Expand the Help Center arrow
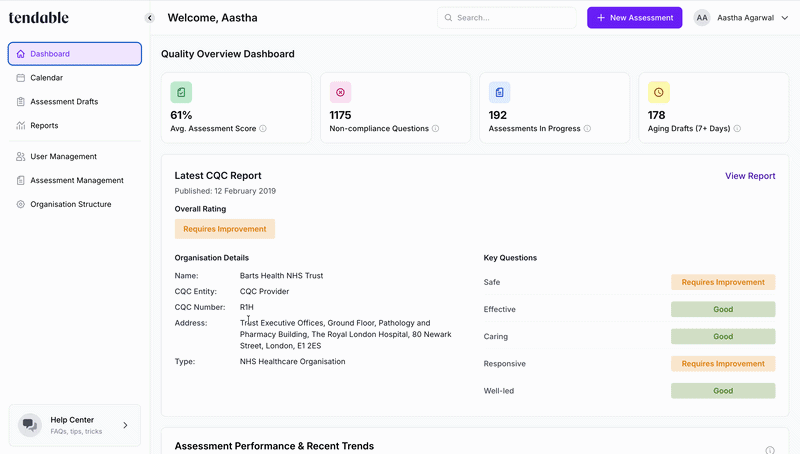This screenshot has height=454, width=800. pos(126,425)
